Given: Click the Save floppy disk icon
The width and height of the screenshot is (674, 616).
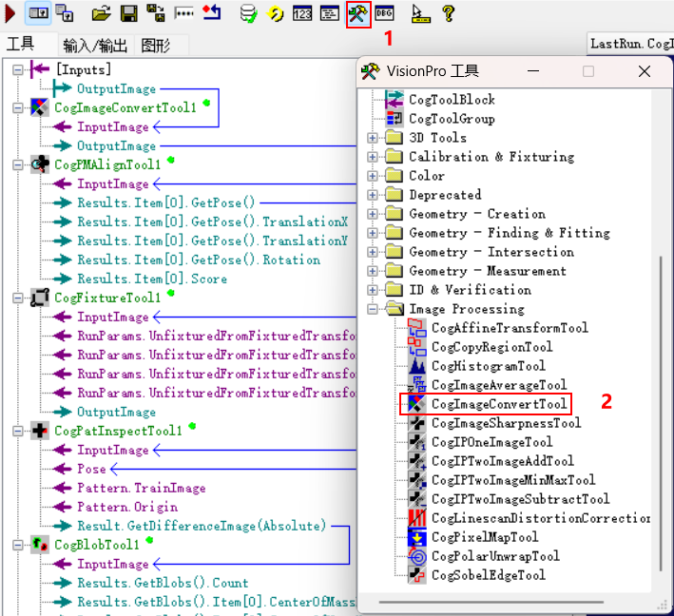Looking at the screenshot, I should [129, 13].
